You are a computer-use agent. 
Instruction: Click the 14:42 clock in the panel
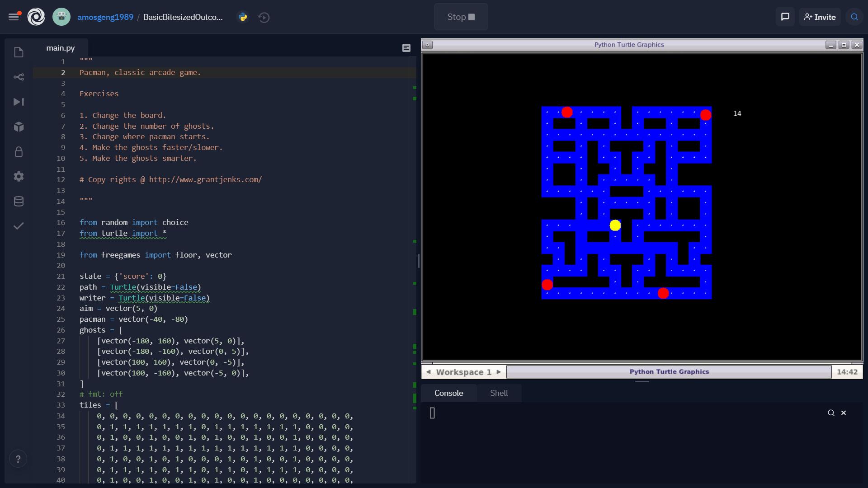pos(847,372)
